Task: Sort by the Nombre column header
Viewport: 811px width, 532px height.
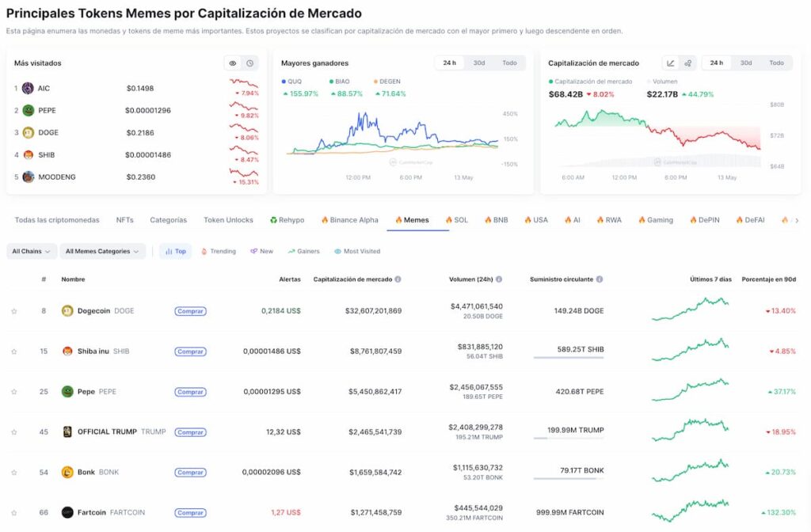Action: 73,279
